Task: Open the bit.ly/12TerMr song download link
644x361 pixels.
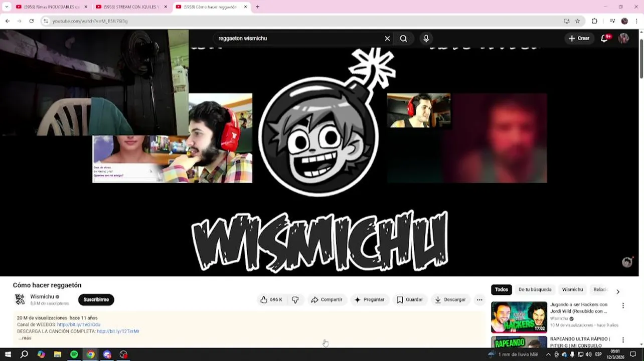Action: 118,331
